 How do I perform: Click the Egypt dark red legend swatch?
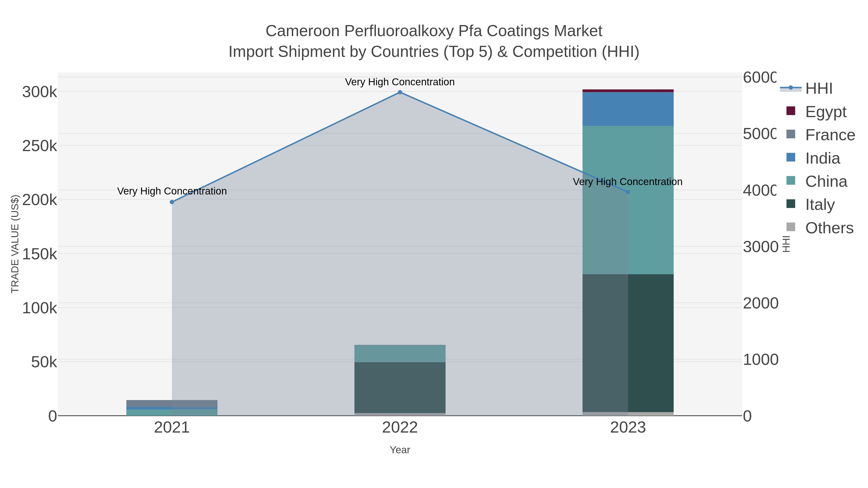point(791,111)
